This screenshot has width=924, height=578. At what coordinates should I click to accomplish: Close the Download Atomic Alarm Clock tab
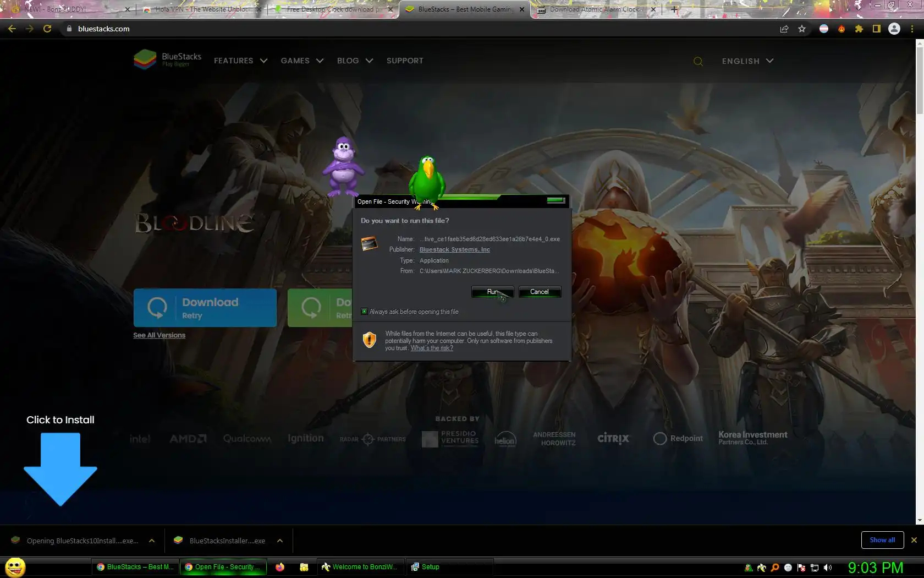pos(653,9)
